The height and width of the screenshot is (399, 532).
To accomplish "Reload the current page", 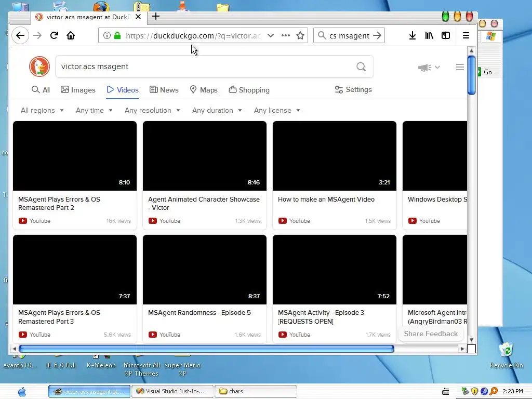I will click(54, 35).
